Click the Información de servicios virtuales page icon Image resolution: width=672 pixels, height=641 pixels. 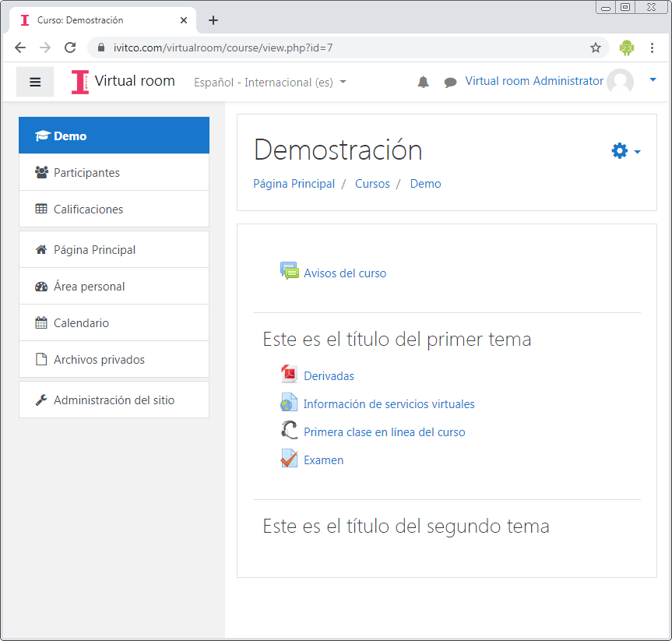[289, 403]
